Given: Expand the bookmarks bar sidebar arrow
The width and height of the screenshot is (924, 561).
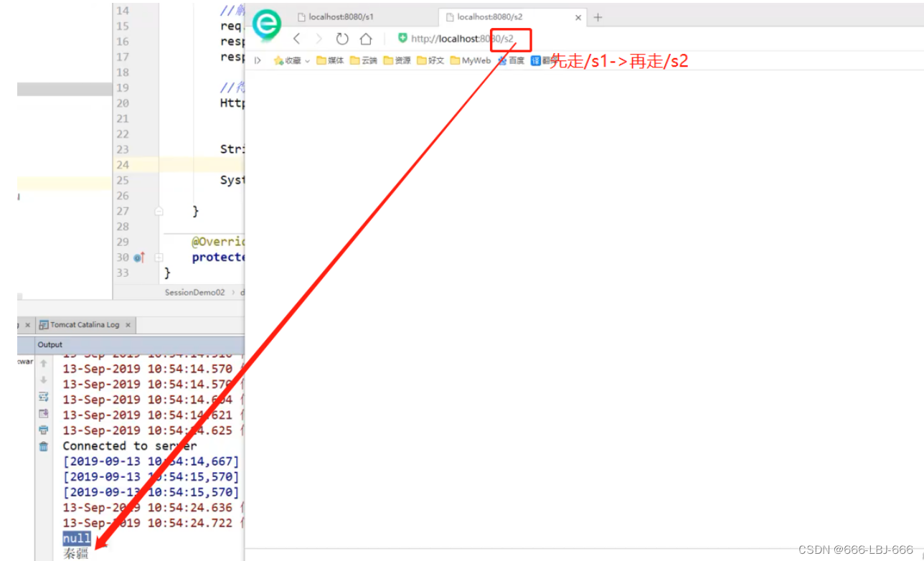Looking at the screenshot, I should tap(258, 61).
